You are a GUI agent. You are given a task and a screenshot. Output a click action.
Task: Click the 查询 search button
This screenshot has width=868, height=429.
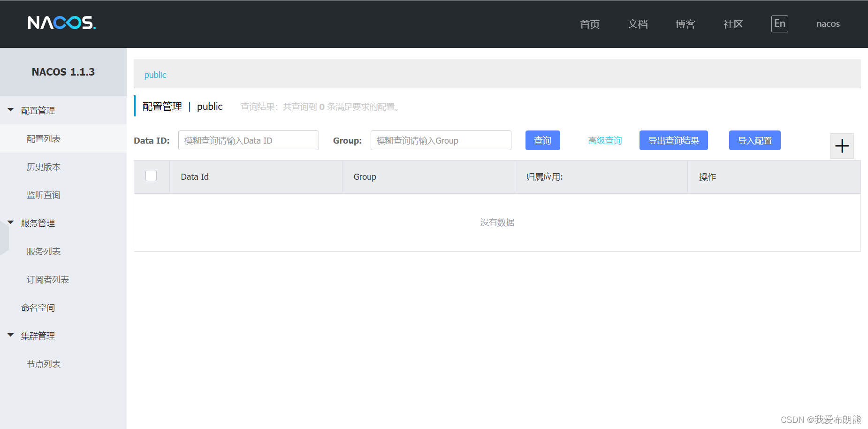point(542,140)
